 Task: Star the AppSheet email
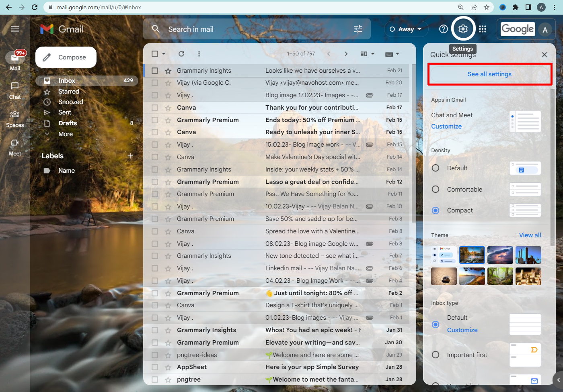168,367
